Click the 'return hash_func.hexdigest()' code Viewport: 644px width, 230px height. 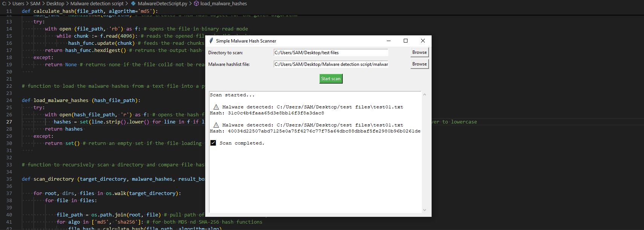(85, 50)
